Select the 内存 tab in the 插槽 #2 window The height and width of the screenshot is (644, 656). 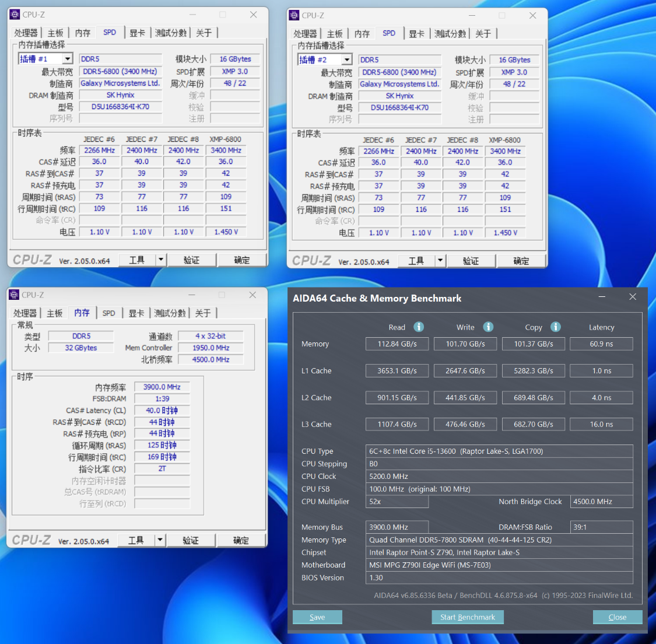pos(362,33)
